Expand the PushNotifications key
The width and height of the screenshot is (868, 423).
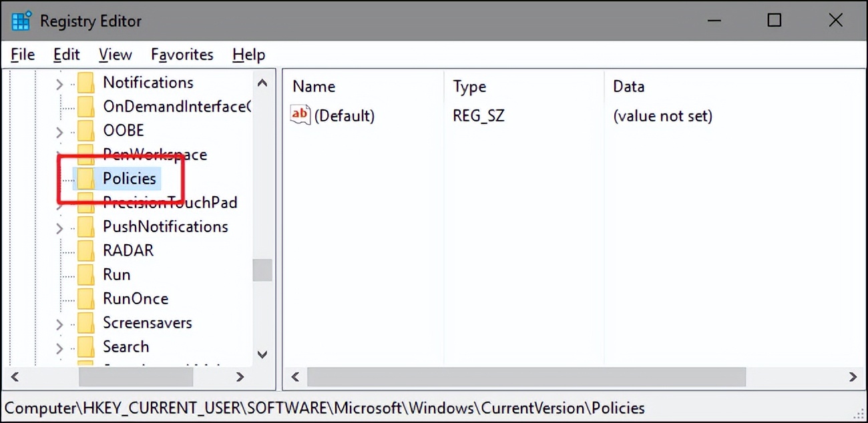point(59,226)
